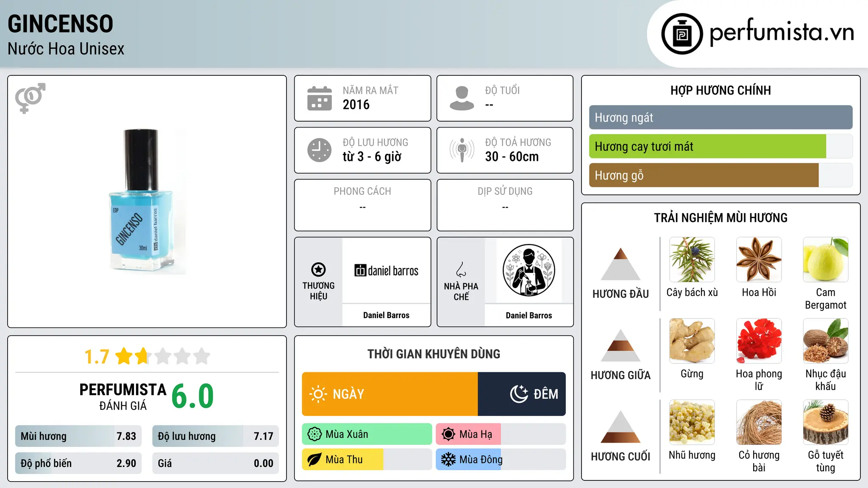Viewport: 868px width, 488px height.
Task: Click the Mùa Hạ season bar
Action: (501, 434)
